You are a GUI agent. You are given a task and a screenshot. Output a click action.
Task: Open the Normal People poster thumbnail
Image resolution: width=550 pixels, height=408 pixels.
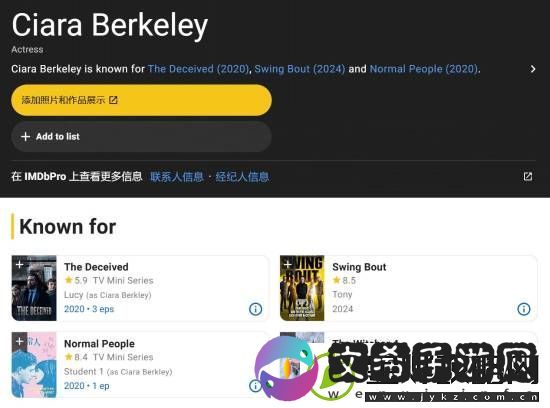coord(34,365)
